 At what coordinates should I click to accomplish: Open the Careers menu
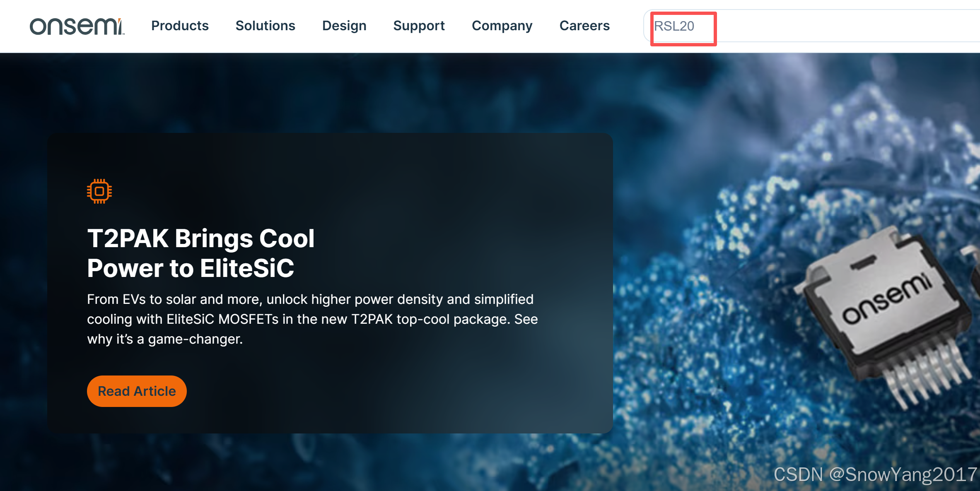[584, 26]
